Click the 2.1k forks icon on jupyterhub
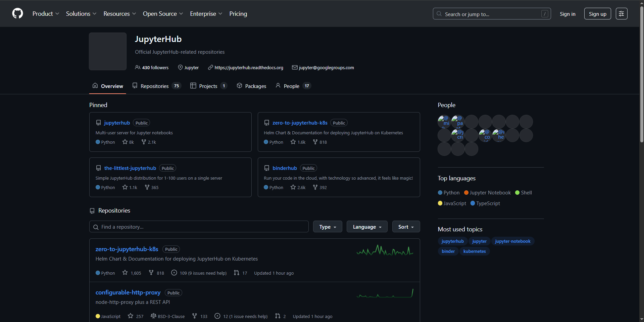 coord(144,142)
